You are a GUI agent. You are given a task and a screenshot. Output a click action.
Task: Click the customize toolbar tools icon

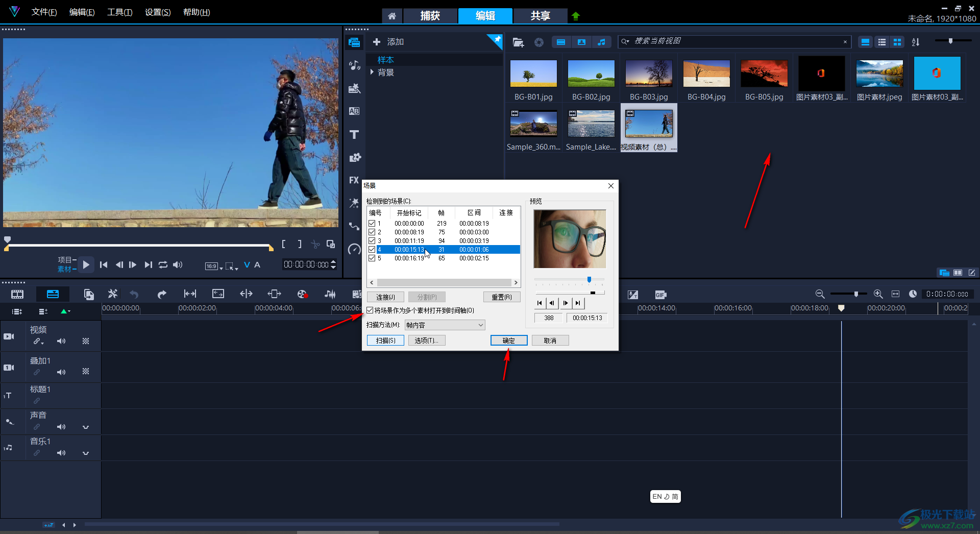click(x=113, y=294)
